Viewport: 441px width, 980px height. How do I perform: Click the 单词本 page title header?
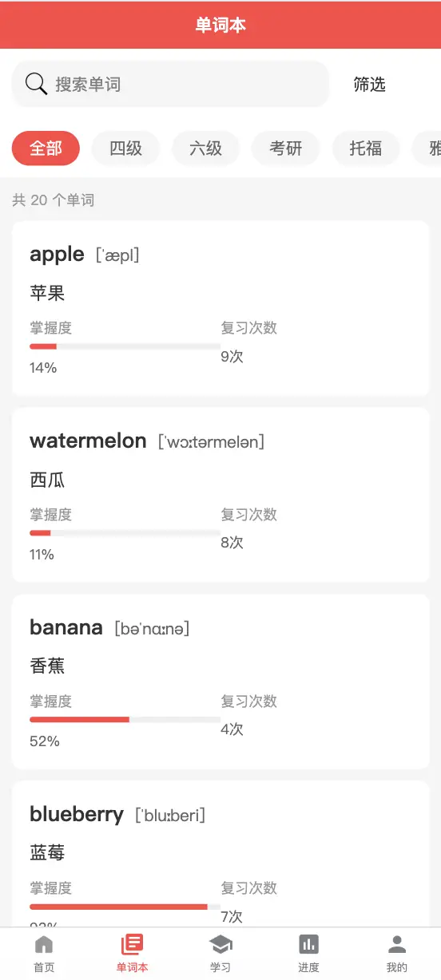[x=220, y=25]
